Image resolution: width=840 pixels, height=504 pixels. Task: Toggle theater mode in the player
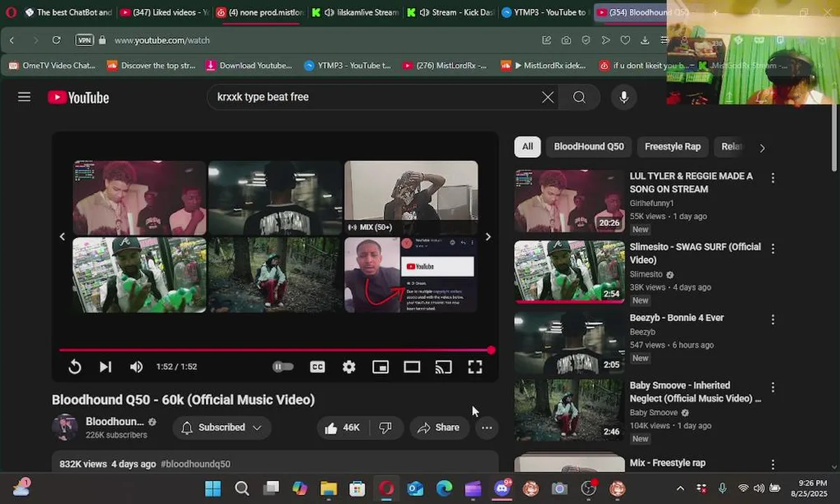[x=412, y=366]
